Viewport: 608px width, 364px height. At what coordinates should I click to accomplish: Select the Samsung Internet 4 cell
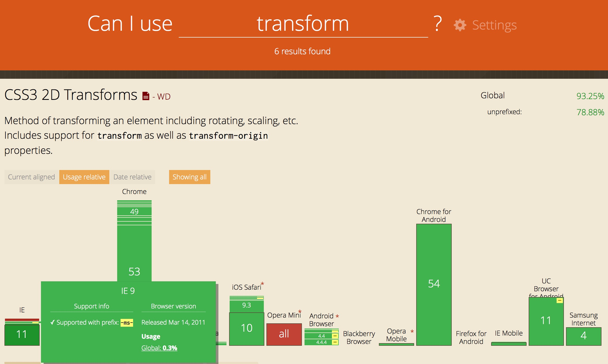point(583,336)
